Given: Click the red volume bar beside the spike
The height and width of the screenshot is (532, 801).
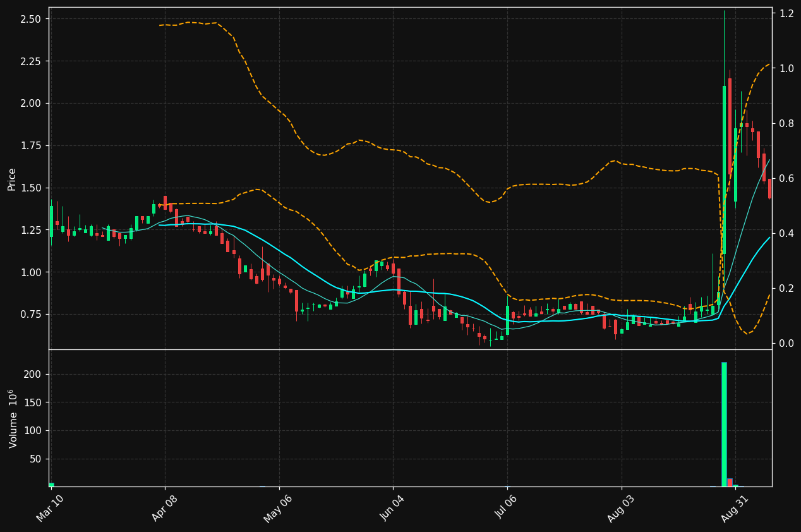Looking at the screenshot, I should coord(730,482).
